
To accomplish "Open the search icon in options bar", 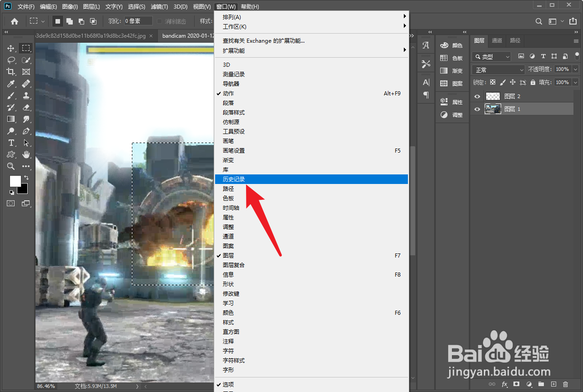I will [x=538, y=21].
